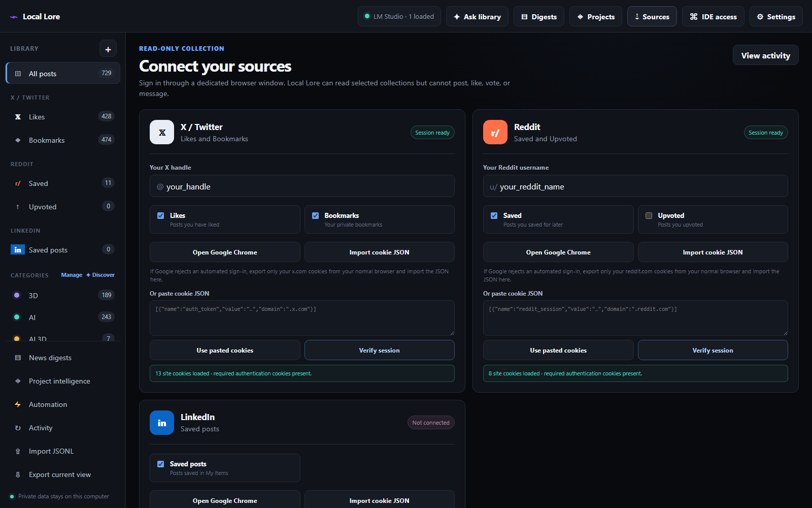Click the LM Studio 1 loaded status

[399, 16]
